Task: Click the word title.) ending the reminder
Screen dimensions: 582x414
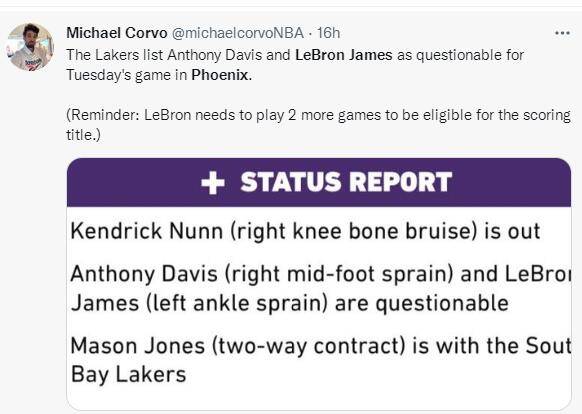Action: 84,135
